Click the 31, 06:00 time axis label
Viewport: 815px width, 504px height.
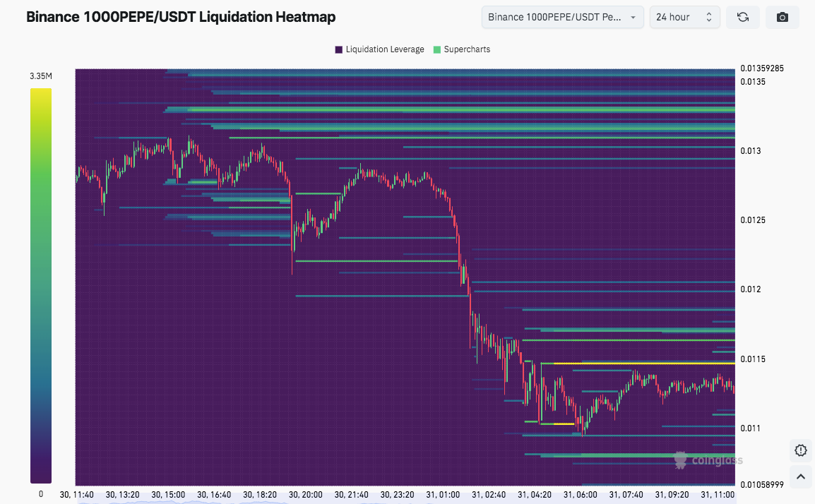coord(580,495)
